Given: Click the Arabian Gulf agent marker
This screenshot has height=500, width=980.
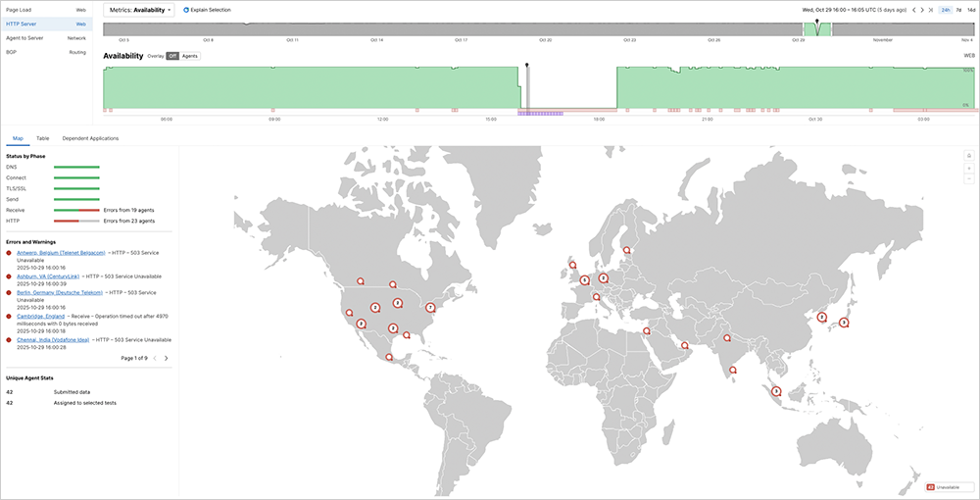Looking at the screenshot, I should click(684, 344).
